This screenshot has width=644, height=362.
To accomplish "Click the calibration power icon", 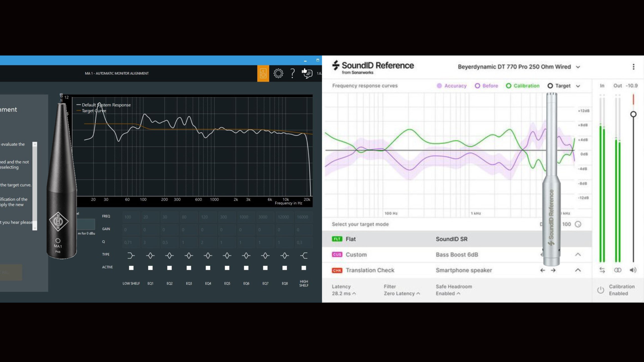I will 600,290.
